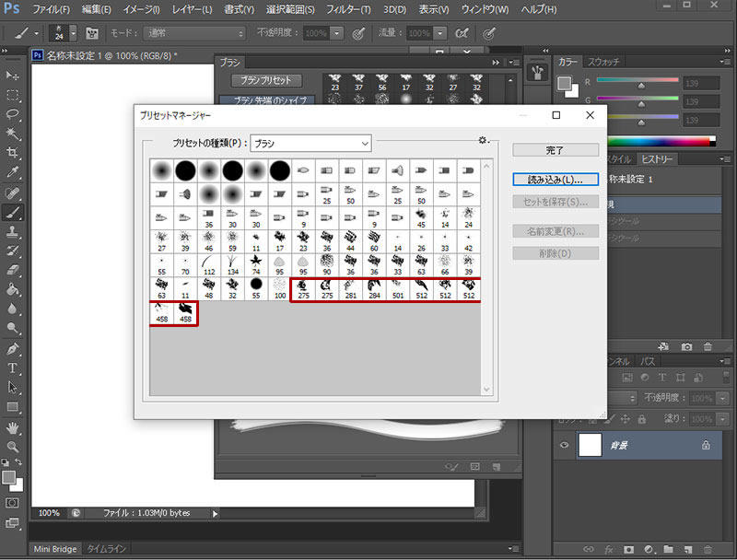Open the layer fill 塗り dropdown arrow

tap(722, 418)
